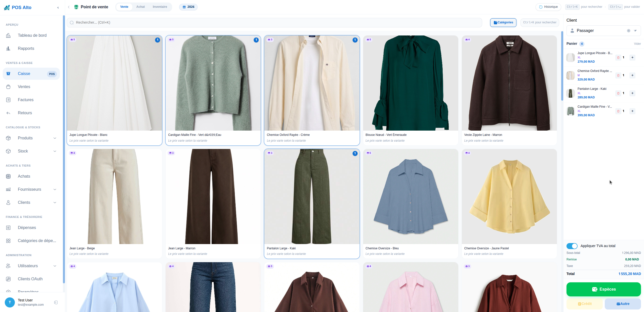Go back using the header back chevron

tap(69, 7)
